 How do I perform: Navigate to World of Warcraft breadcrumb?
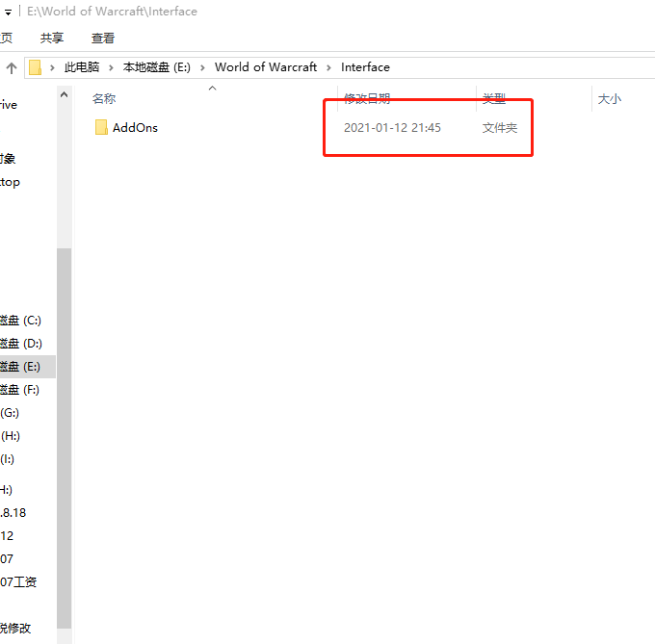pos(266,67)
